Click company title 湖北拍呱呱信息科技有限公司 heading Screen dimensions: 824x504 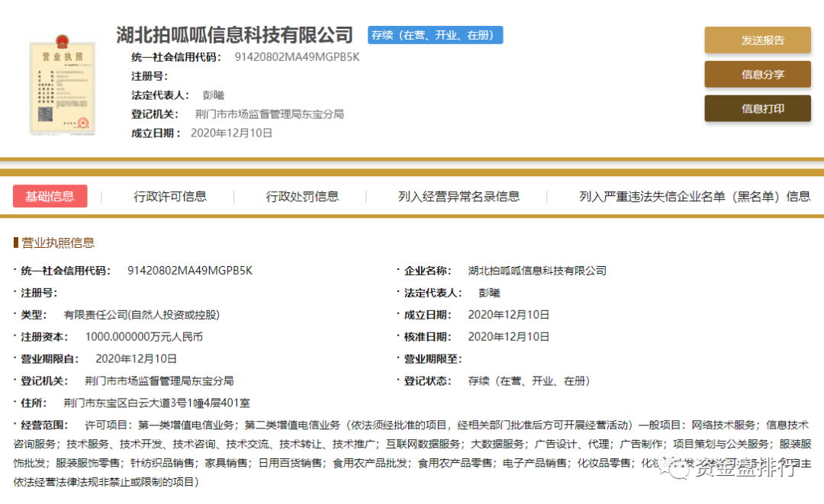234,35
